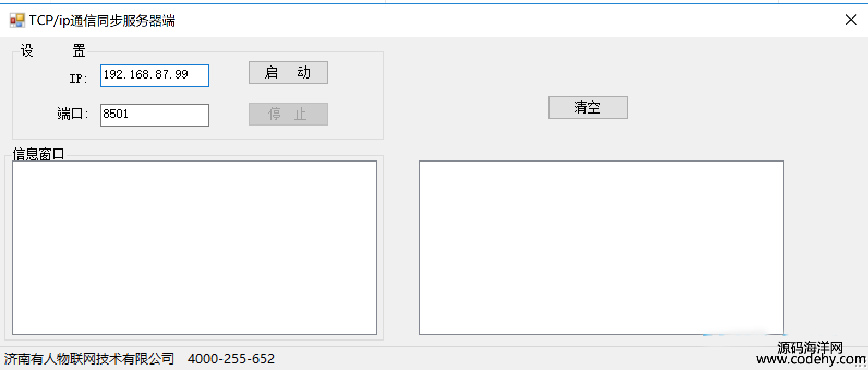Click the greyed-out 停止 stop button

point(288,114)
